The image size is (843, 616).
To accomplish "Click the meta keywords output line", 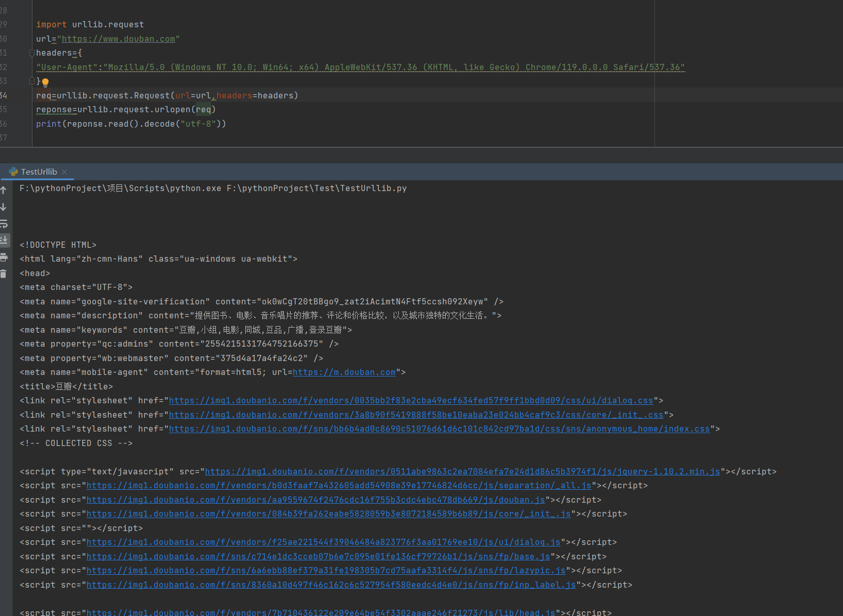I will coord(186,330).
